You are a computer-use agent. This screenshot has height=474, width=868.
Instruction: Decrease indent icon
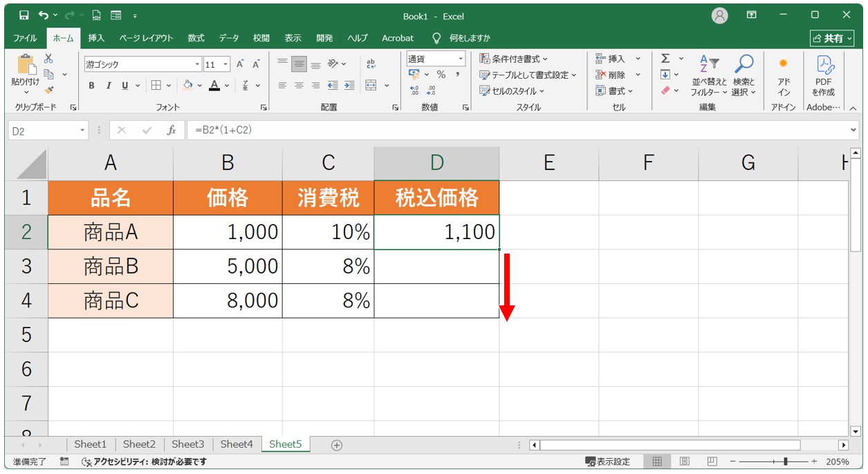pos(333,86)
